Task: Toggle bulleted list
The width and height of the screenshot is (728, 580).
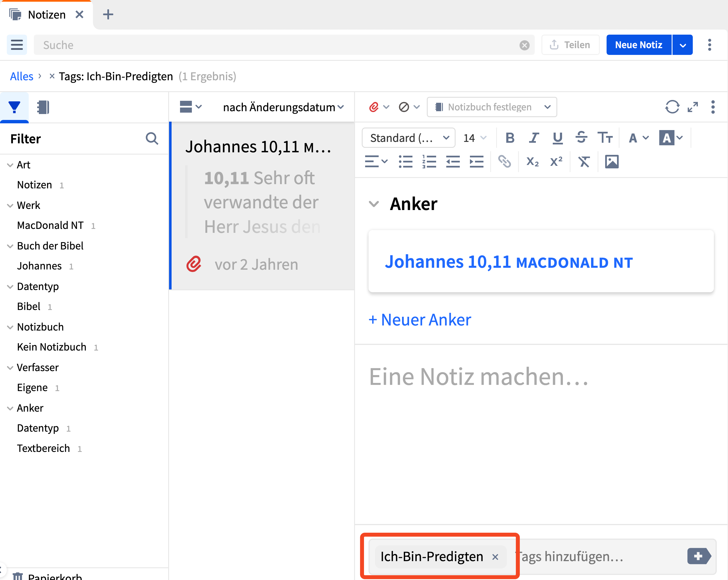Action: click(x=405, y=161)
